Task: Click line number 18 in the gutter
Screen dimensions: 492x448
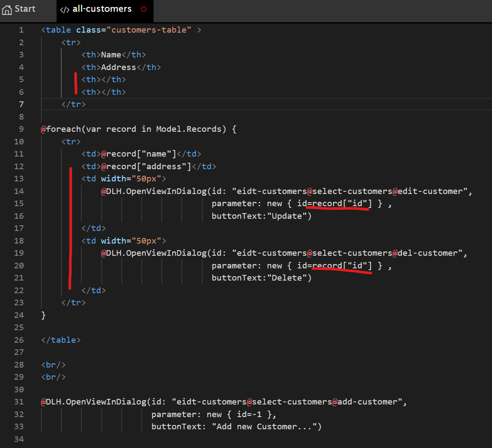Action: click(x=19, y=241)
